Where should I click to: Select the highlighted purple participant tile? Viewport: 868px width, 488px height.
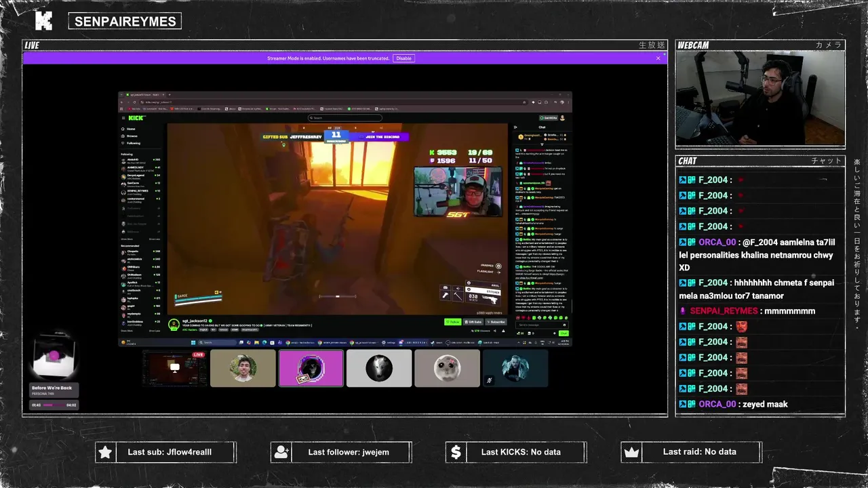pyautogui.click(x=311, y=368)
